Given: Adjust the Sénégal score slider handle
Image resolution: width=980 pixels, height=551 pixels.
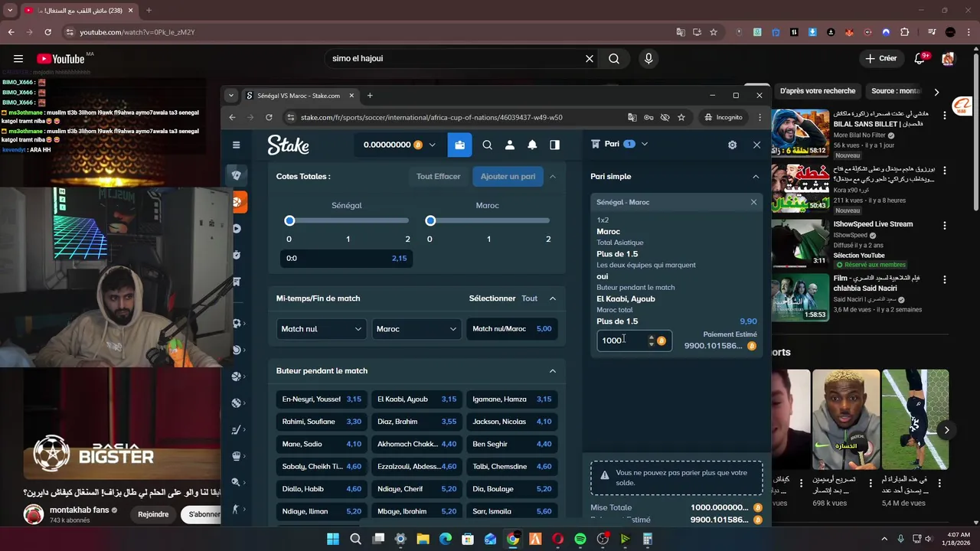Looking at the screenshot, I should click(289, 220).
